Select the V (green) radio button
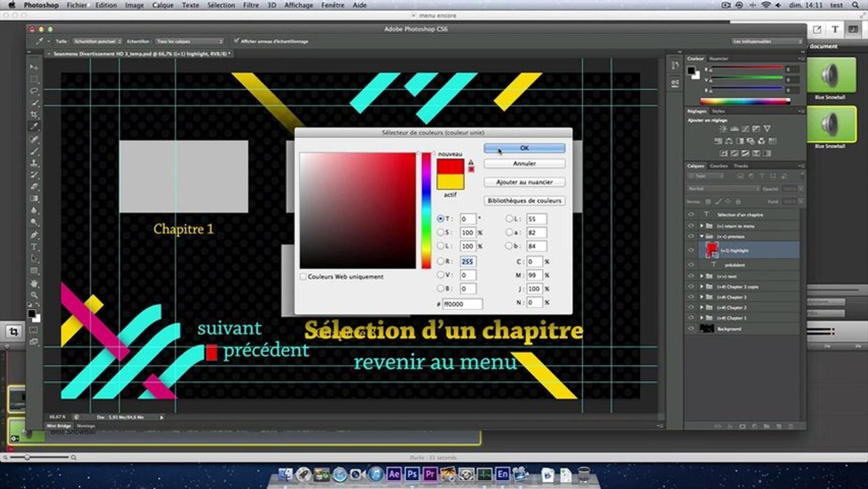The height and width of the screenshot is (489, 868). click(x=440, y=275)
